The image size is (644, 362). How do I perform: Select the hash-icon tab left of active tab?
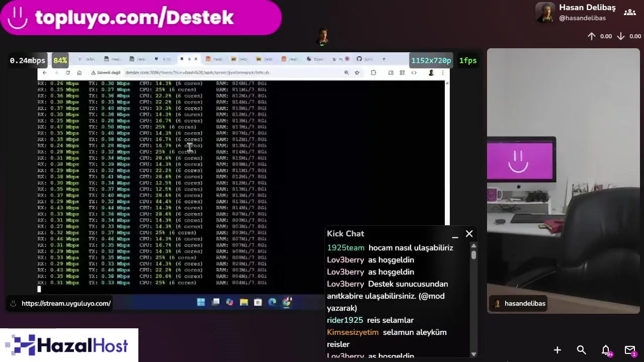(164, 59)
